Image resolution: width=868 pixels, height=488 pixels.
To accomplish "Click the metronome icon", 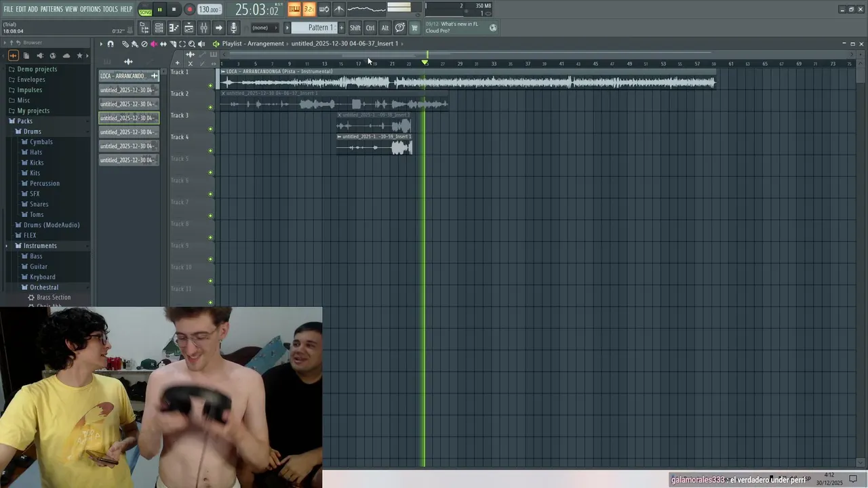I will [x=339, y=9].
